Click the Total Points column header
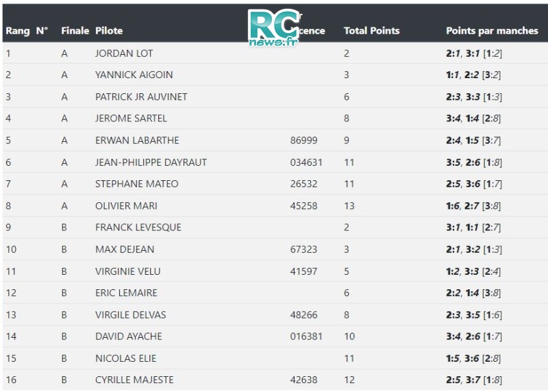Image resolution: width=548 pixels, height=392 pixels. pyautogui.click(x=371, y=31)
